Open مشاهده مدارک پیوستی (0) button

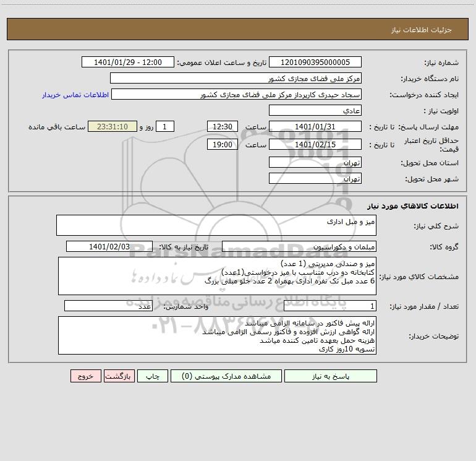click(226, 376)
